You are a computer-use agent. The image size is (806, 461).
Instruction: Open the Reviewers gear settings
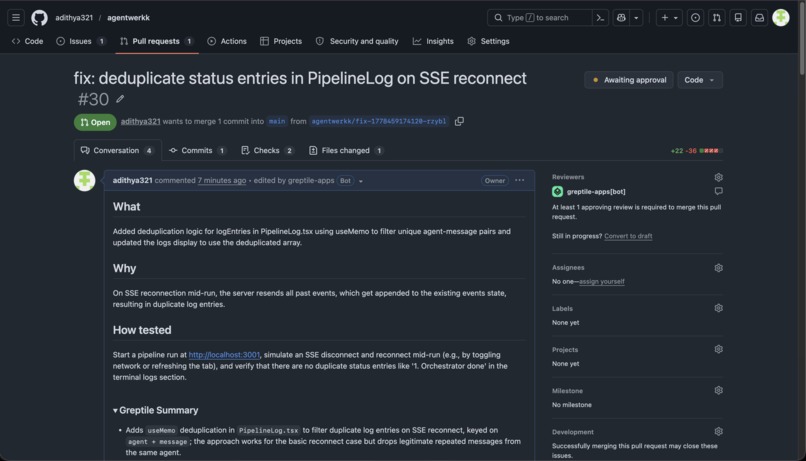point(718,177)
